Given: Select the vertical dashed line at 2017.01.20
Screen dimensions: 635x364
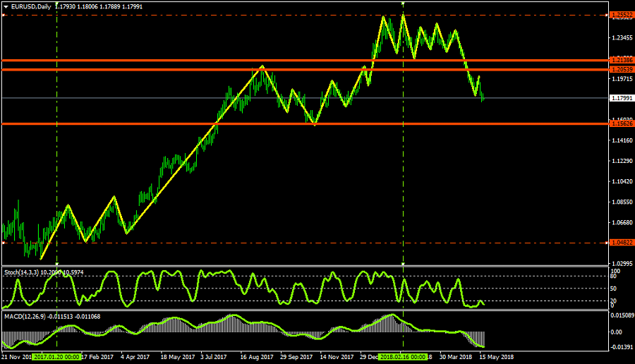Looking at the screenshot, I should (x=56, y=133).
